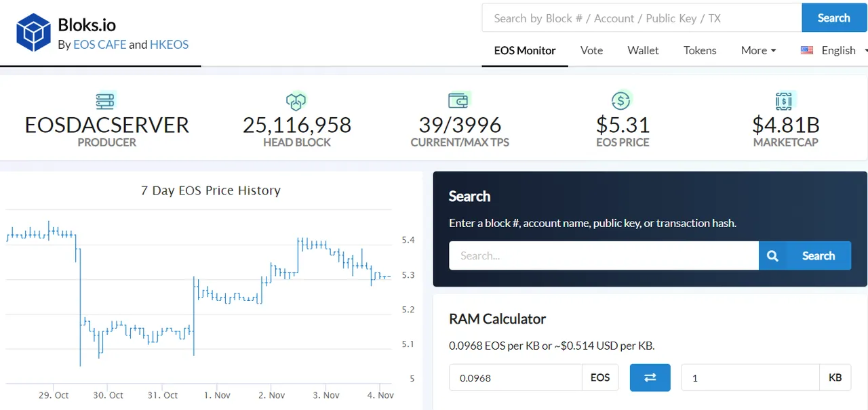The width and height of the screenshot is (868, 410).
Task: Click the RAM KB amount field
Action: coord(750,377)
